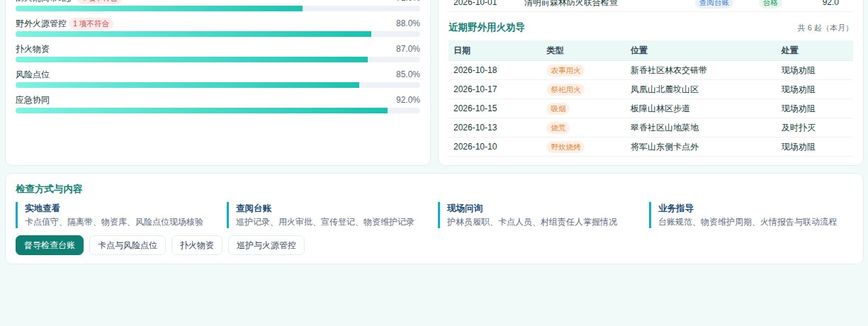Click the 92.0% value for 应急协同

pyautogui.click(x=408, y=100)
